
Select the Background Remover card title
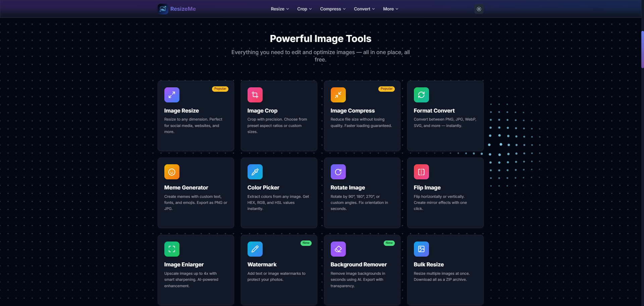pos(359,265)
